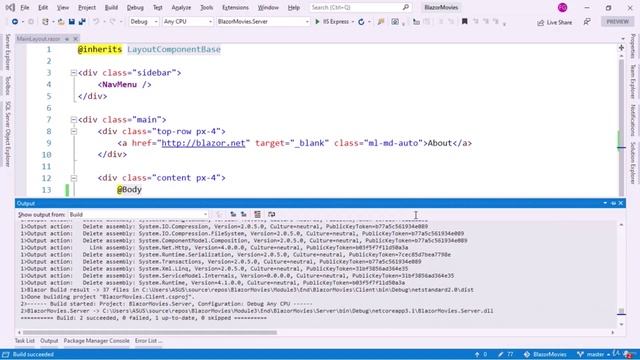This screenshot has height=360, width=640.
Task: Click the Live Share button
Action: [x=555, y=22]
